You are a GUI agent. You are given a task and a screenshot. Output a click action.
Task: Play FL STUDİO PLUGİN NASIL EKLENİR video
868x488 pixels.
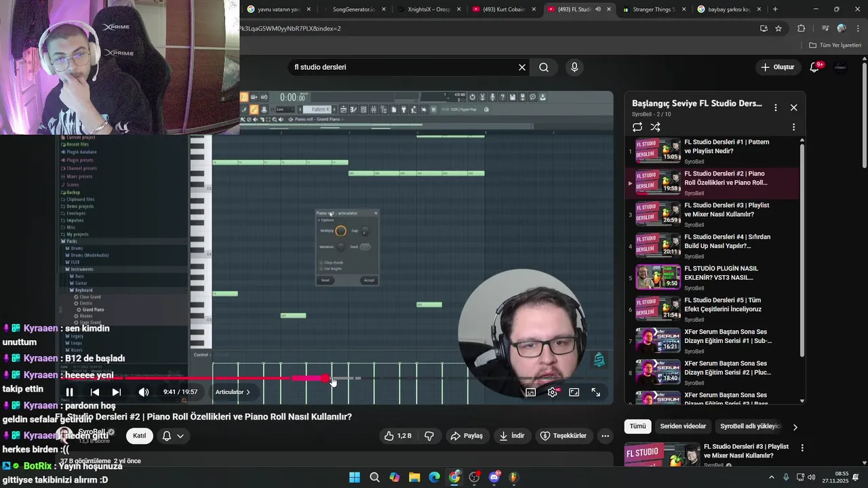712,277
